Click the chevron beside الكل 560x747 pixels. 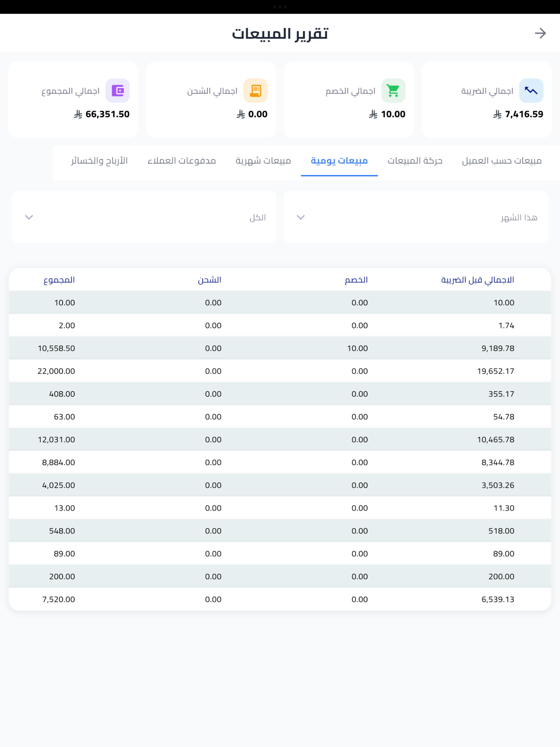(29, 217)
